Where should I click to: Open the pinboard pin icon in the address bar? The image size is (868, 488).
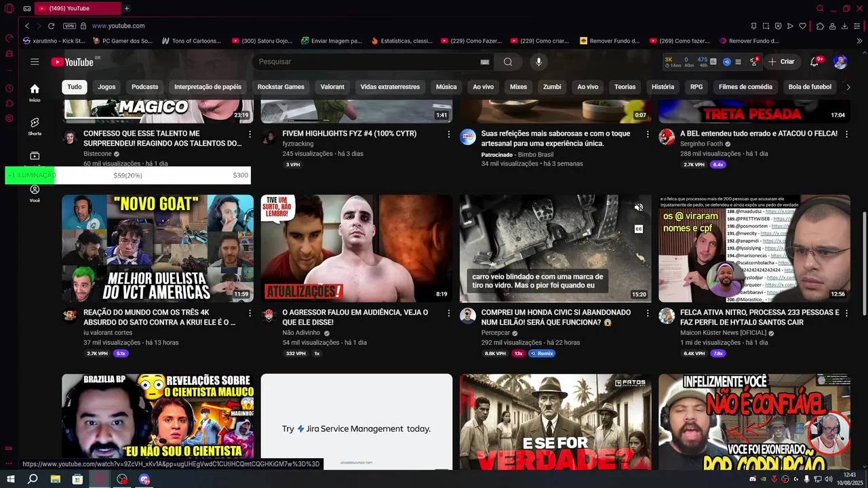click(x=753, y=26)
